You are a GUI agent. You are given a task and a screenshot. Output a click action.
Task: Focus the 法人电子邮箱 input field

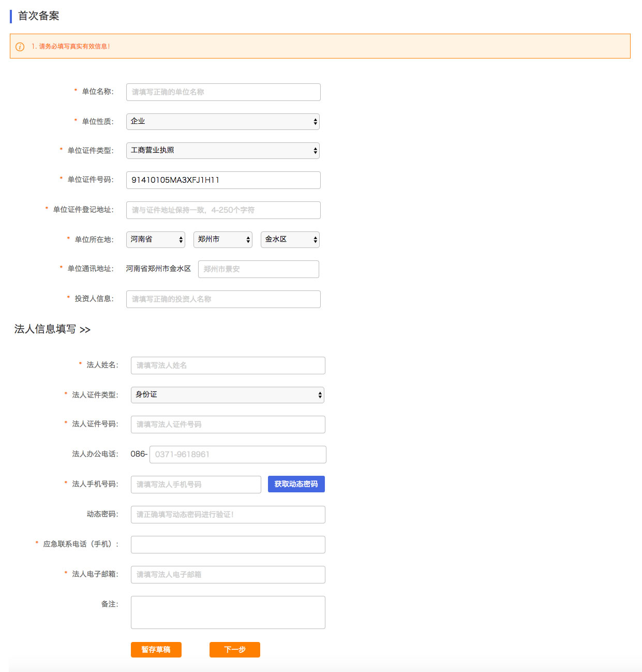228,575
